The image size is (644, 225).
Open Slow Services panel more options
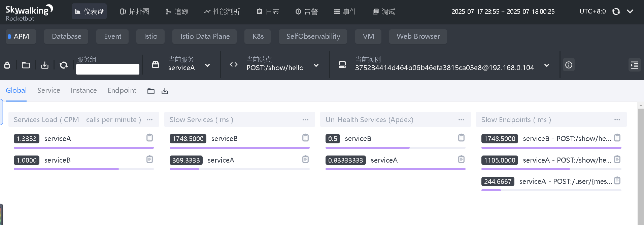point(306,119)
